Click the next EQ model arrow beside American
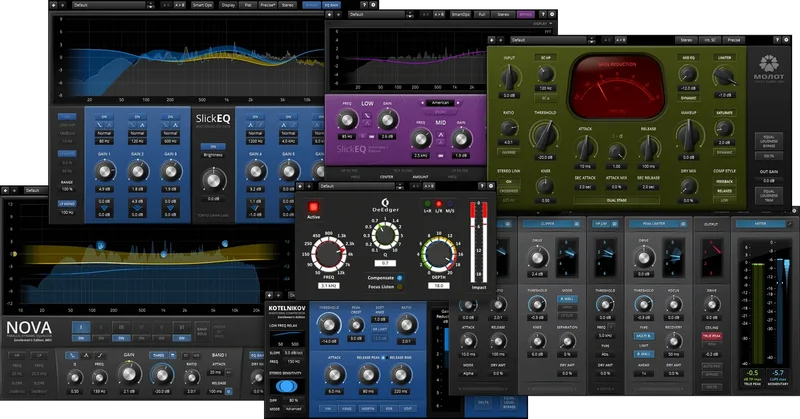 458,103
